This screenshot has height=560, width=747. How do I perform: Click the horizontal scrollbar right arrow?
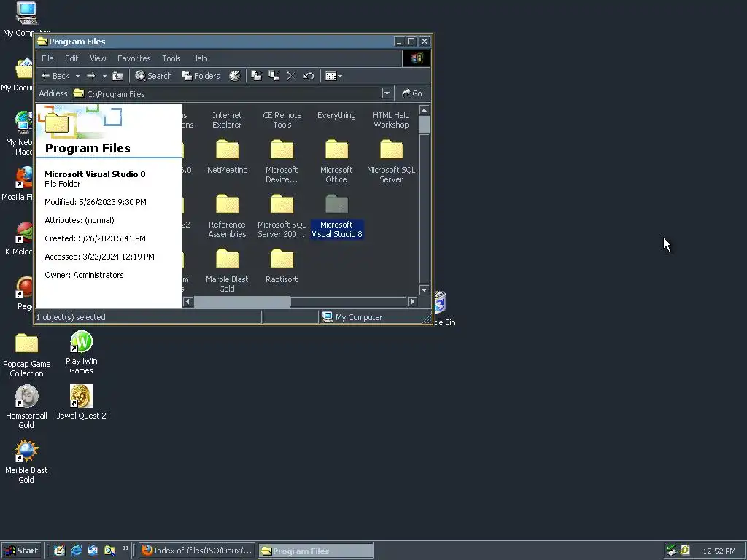pyautogui.click(x=413, y=301)
